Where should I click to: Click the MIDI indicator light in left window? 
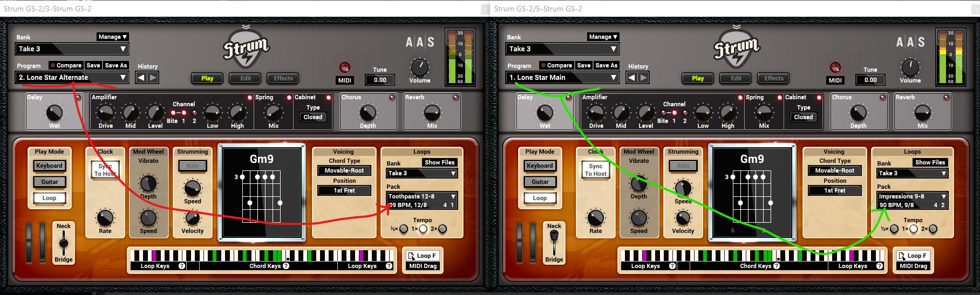pyautogui.click(x=344, y=67)
